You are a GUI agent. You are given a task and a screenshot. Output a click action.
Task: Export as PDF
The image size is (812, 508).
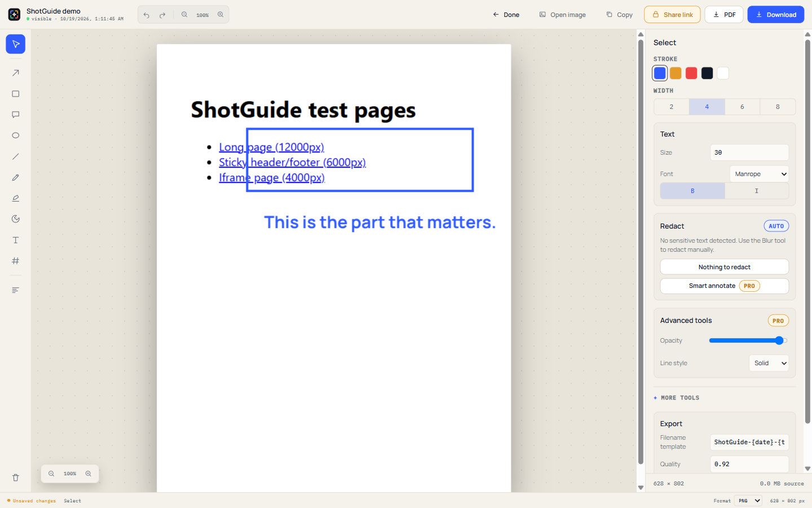(724, 15)
